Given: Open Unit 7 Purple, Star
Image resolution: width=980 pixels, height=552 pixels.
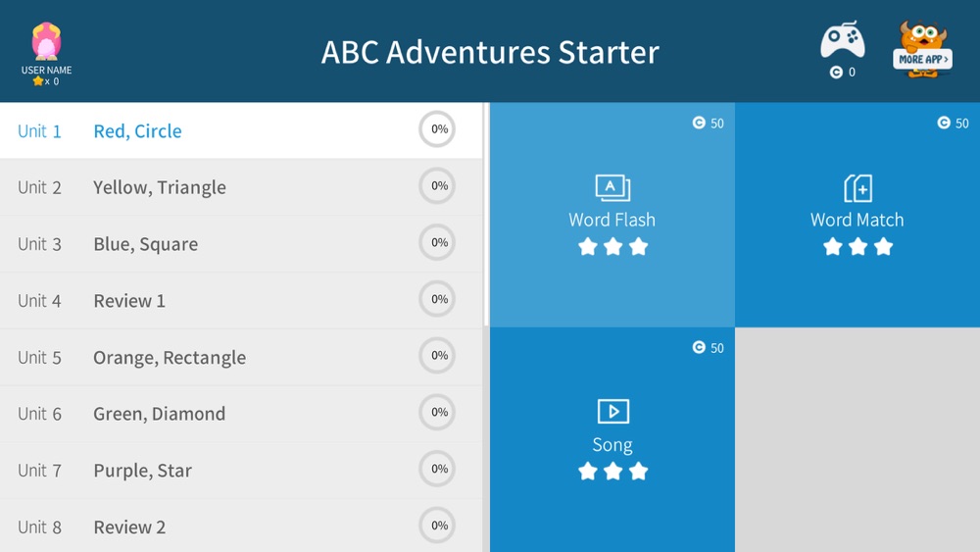Looking at the screenshot, I should 241,470.
